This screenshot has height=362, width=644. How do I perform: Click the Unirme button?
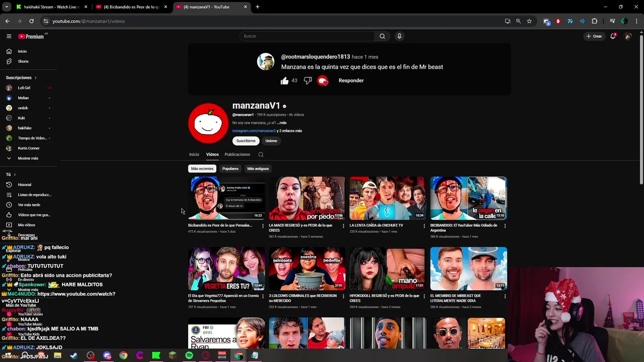pyautogui.click(x=271, y=141)
